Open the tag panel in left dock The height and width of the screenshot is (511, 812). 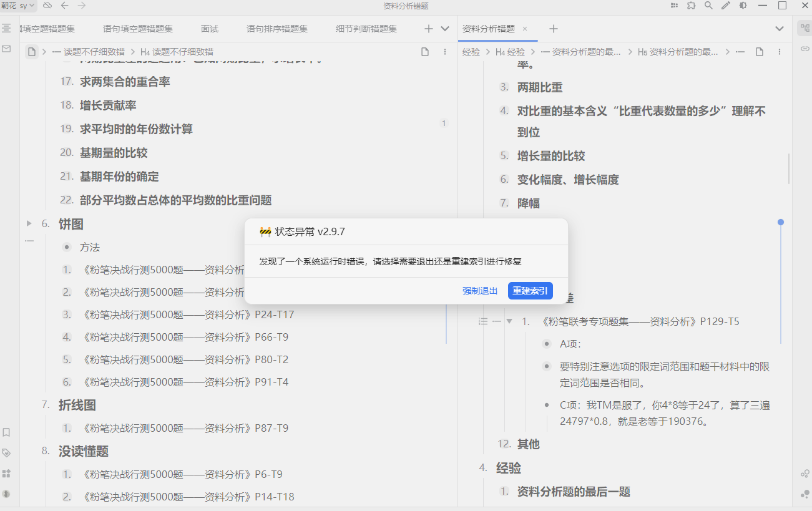pos(6,453)
